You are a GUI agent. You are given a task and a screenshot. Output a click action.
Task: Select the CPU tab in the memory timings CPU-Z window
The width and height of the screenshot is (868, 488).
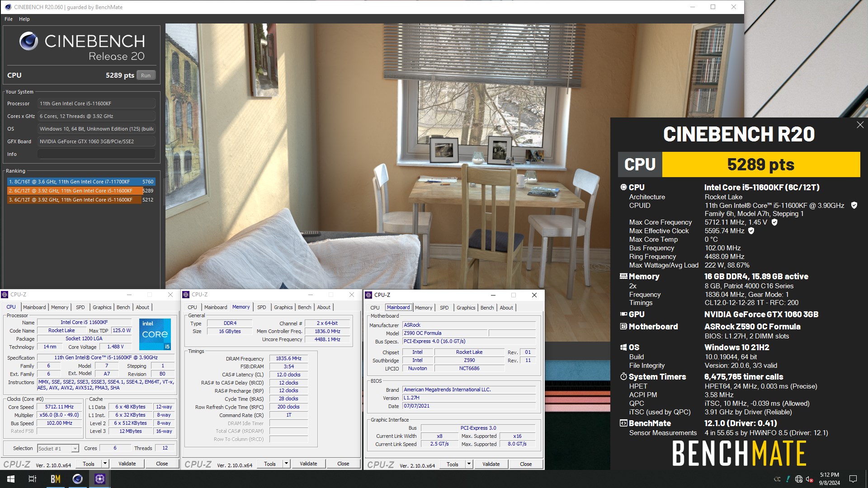(x=193, y=307)
